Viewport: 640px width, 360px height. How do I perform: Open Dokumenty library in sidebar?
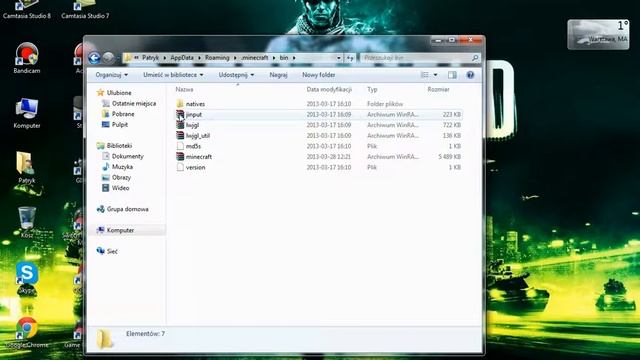coord(128,156)
